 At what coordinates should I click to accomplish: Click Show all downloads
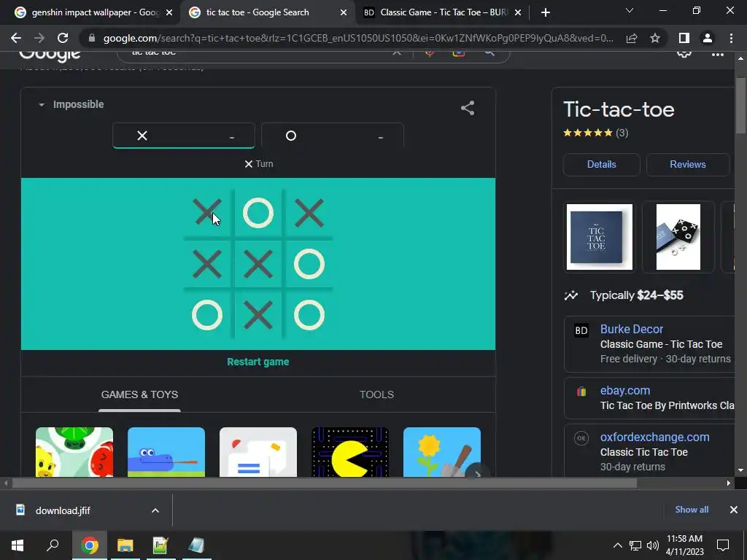pos(692,510)
